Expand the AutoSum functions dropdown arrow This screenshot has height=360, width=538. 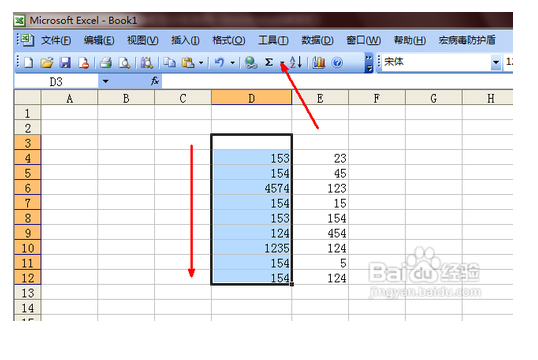click(282, 63)
